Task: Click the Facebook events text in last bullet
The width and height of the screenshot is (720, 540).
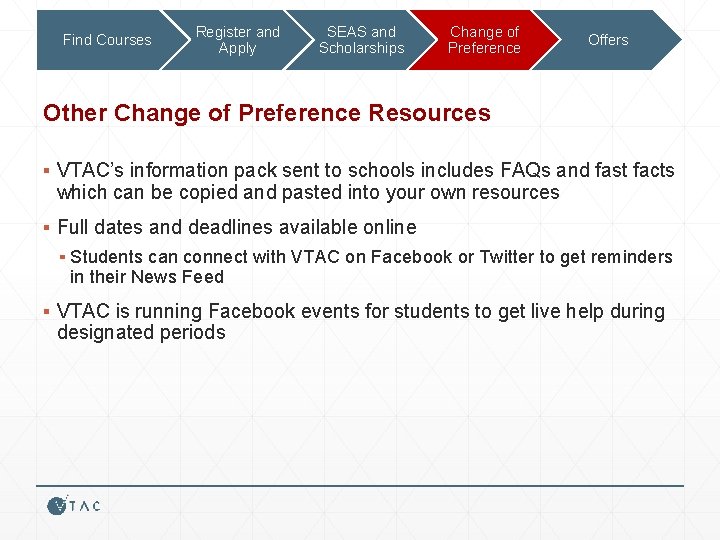Action: coord(283,311)
